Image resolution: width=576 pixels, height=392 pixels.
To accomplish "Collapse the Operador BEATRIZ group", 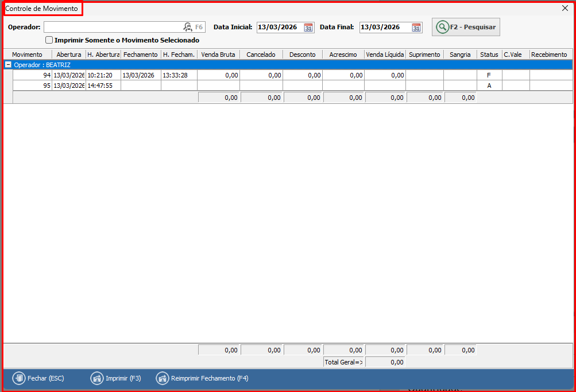I will pyautogui.click(x=8, y=65).
